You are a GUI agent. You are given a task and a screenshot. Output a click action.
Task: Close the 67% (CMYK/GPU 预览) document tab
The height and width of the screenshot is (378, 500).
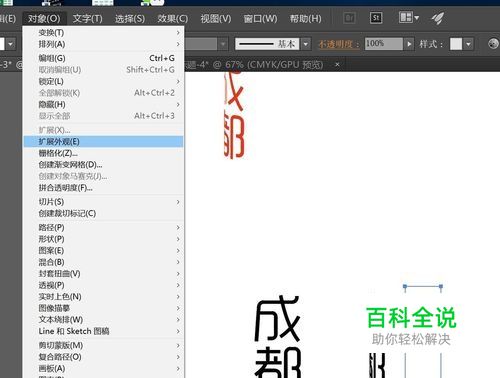[337, 64]
